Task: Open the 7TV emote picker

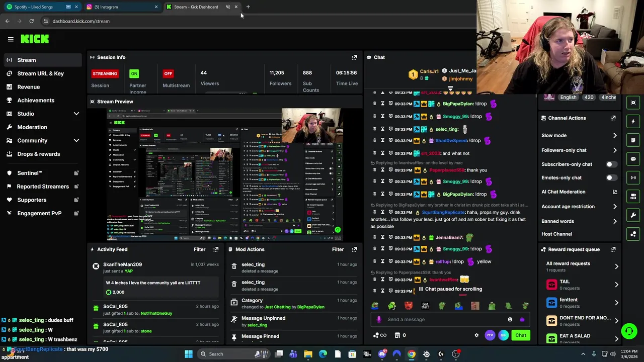Action: (490, 335)
